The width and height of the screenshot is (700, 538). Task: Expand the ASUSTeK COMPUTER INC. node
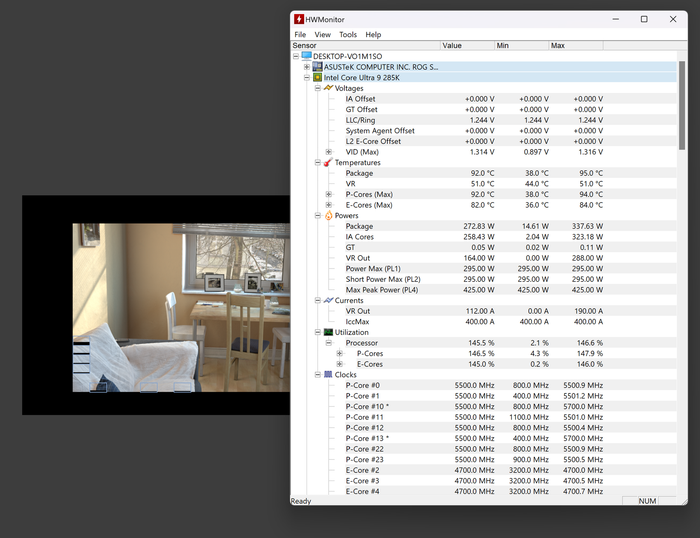coord(307,67)
